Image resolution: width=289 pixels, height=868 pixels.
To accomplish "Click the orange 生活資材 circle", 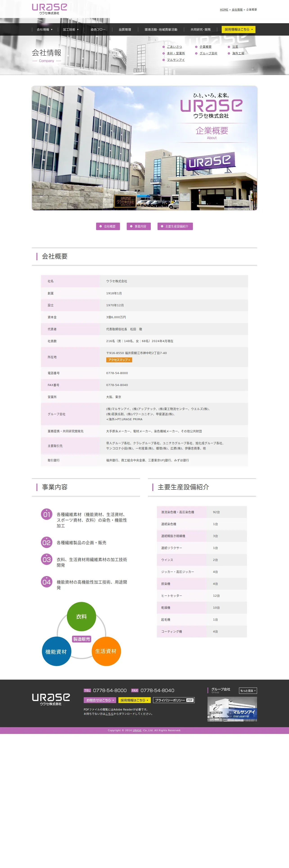I will pyautogui.click(x=106, y=651).
